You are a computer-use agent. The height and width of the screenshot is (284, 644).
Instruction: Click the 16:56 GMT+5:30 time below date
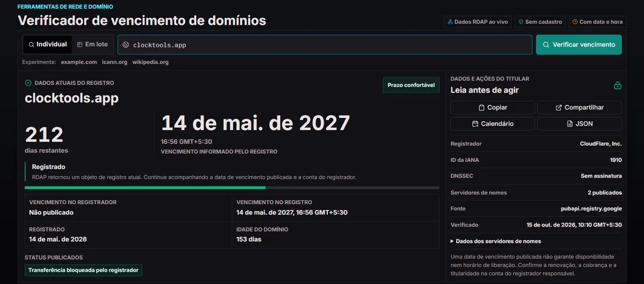(x=187, y=142)
